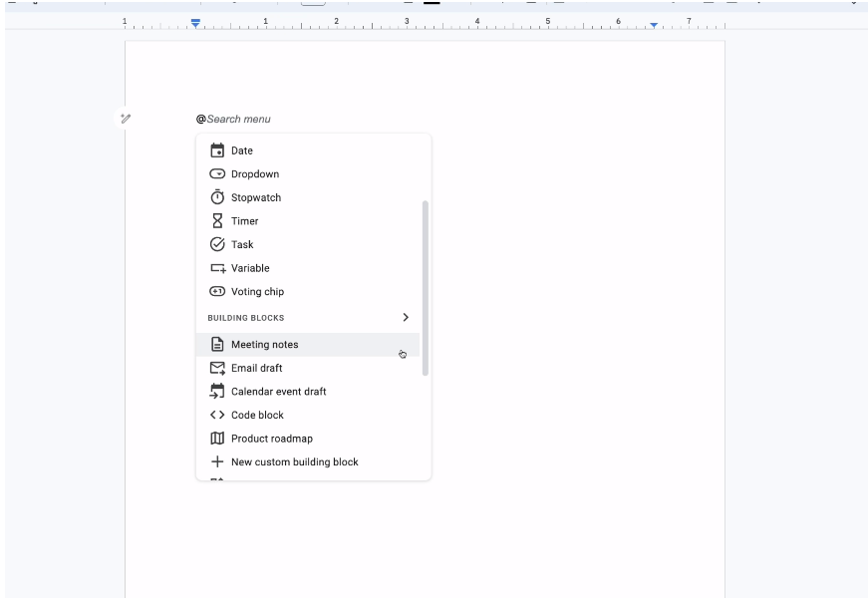Screen dimensions: 868x598
Task: Click the Dropdown chip icon
Action: coord(217,173)
